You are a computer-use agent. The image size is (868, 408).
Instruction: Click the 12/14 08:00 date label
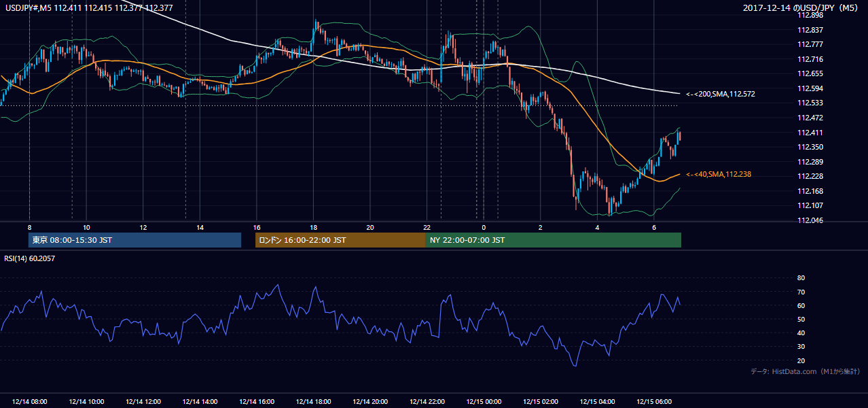pos(29,402)
